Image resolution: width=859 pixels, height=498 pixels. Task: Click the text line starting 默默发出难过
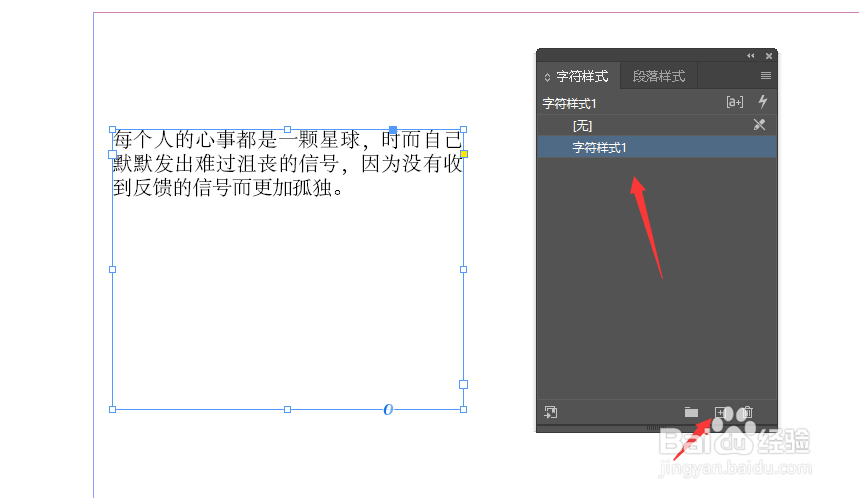click(x=288, y=163)
